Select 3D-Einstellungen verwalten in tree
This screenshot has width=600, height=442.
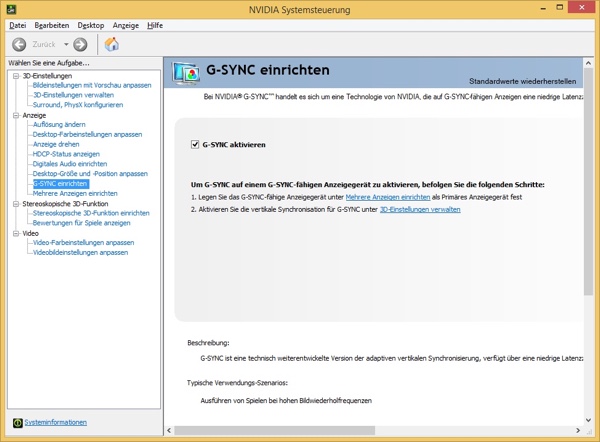click(73, 95)
